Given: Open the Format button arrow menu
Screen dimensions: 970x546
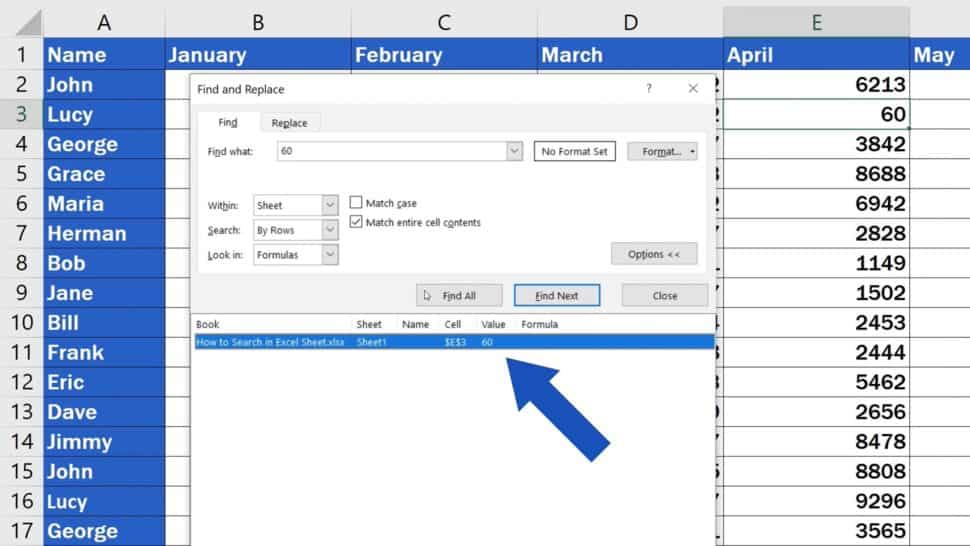Looking at the screenshot, I should [692, 152].
